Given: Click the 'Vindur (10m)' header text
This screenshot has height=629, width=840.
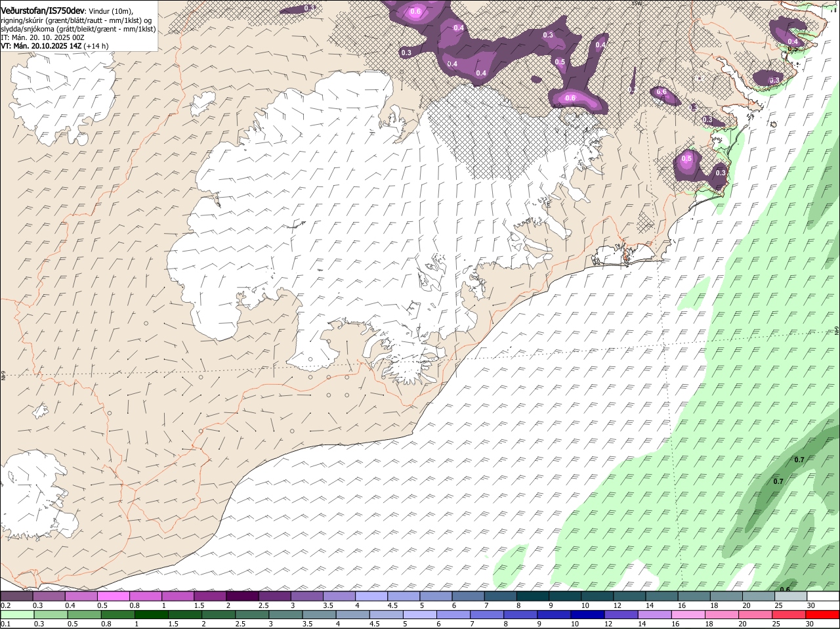Looking at the screenshot, I should tap(110, 12).
